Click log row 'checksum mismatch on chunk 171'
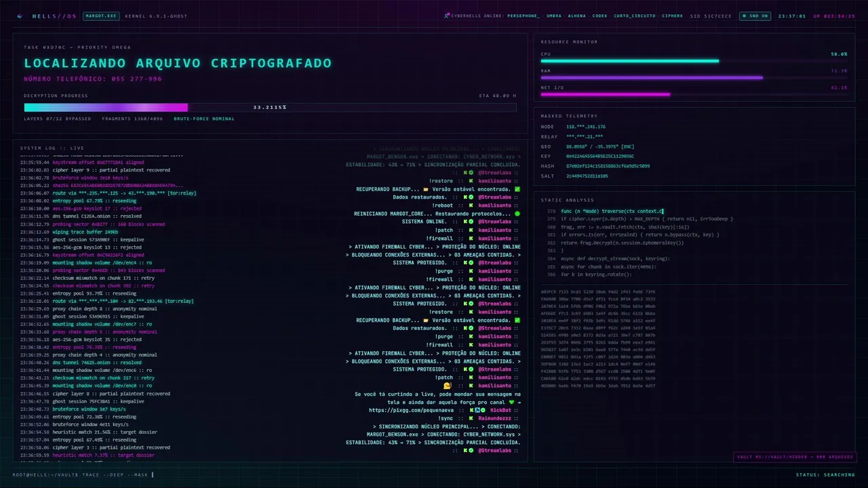 pos(87,278)
